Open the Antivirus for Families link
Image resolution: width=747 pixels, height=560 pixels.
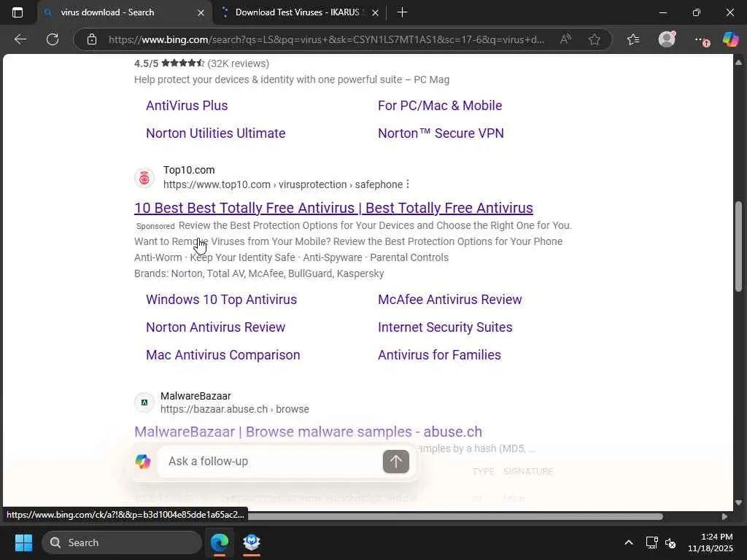coord(439,355)
